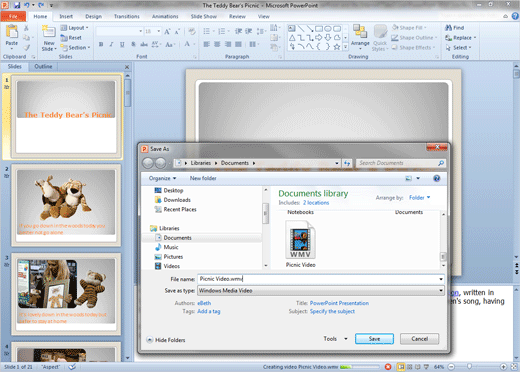Open the File tab

(13, 16)
